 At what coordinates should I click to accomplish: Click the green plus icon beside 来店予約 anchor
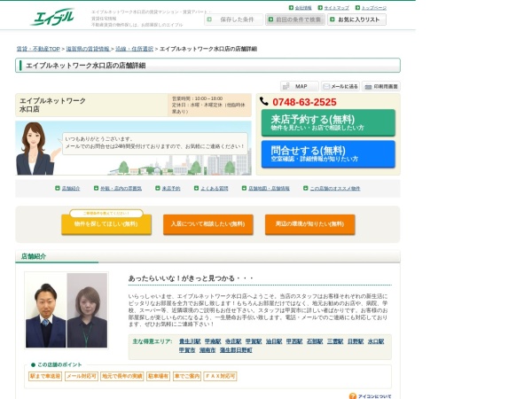[158, 188]
